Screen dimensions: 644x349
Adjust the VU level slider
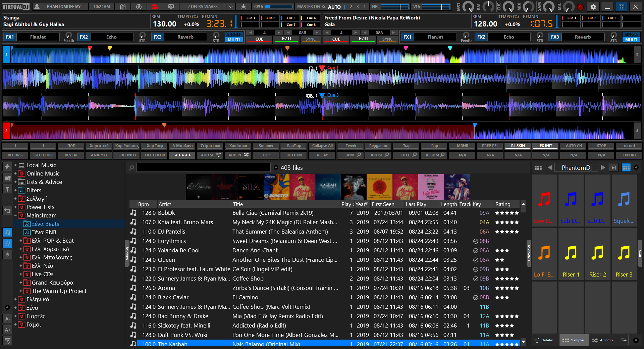[x=436, y=7]
